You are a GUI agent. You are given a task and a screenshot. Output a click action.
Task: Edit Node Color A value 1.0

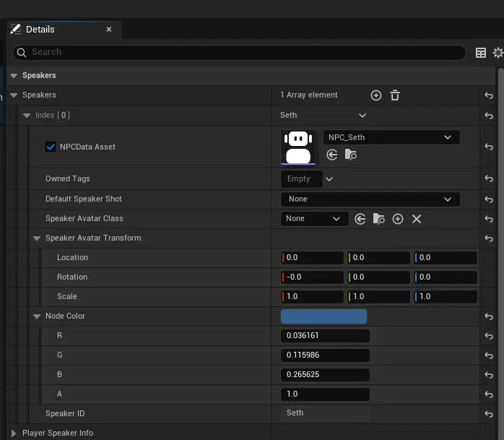[x=325, y=394]
